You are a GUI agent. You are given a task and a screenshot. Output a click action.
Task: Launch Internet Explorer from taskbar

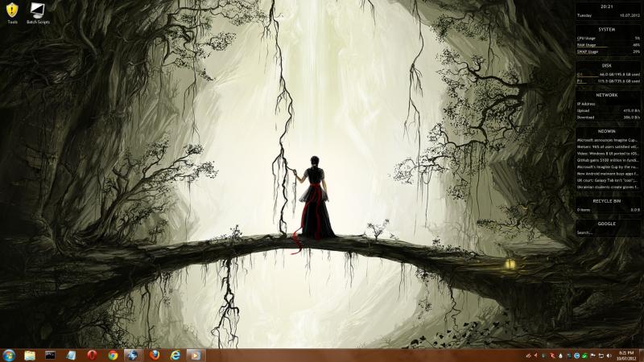[175, 356]
